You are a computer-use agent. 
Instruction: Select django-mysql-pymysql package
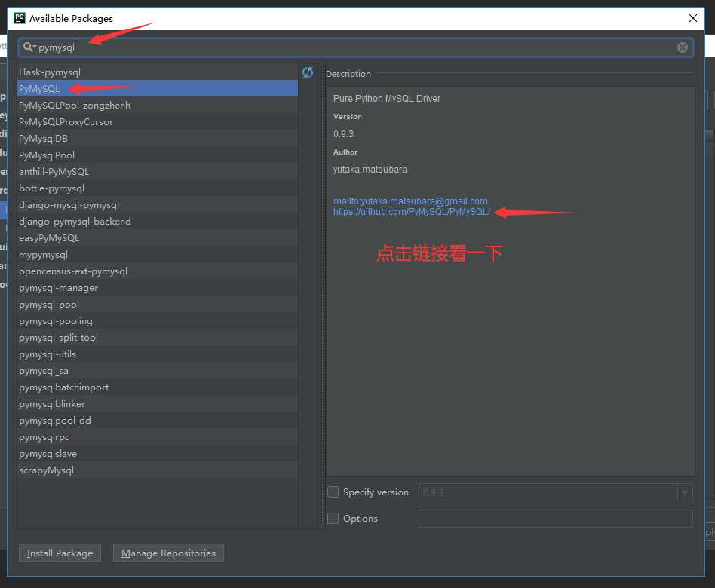click(158, 204)
